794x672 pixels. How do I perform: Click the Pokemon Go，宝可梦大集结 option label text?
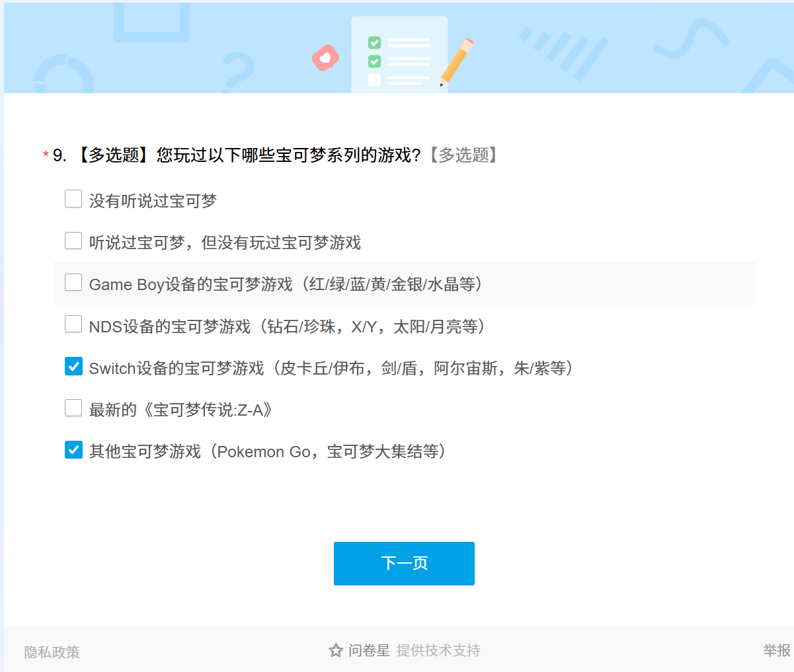267,452
